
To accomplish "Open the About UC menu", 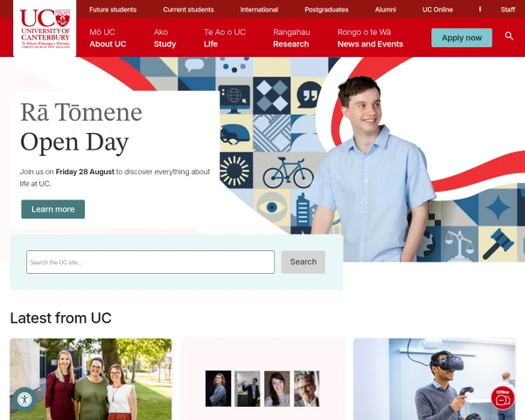I will (x=108, y=38).
